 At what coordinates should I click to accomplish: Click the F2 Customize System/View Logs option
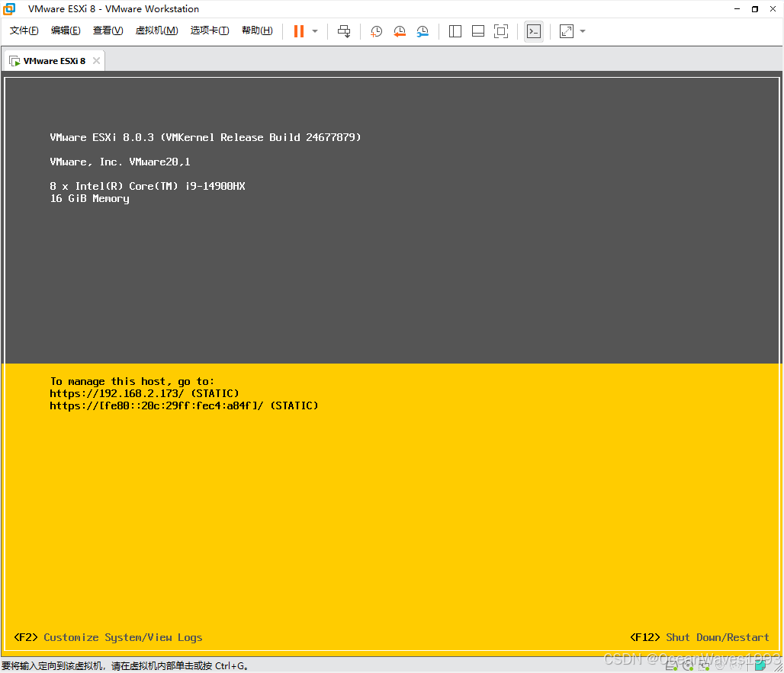click(x=108, y=637)
